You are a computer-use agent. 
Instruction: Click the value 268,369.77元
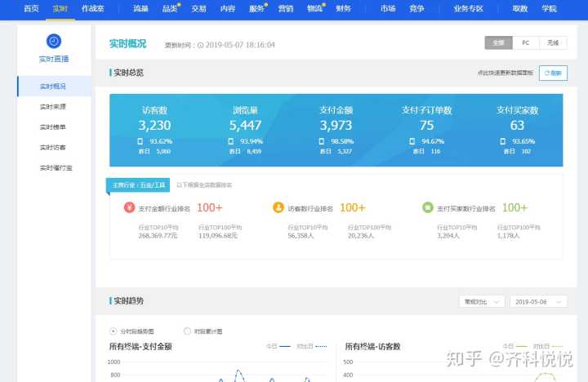point(158,236)
